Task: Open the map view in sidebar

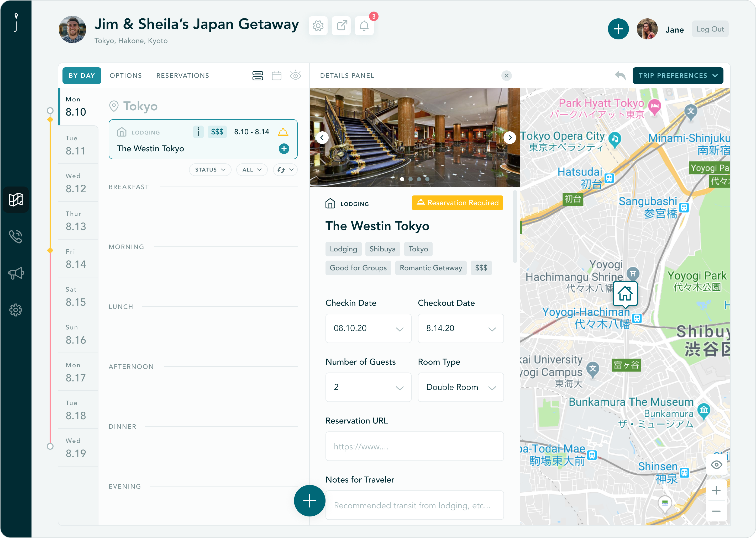Action: [15, 200]
